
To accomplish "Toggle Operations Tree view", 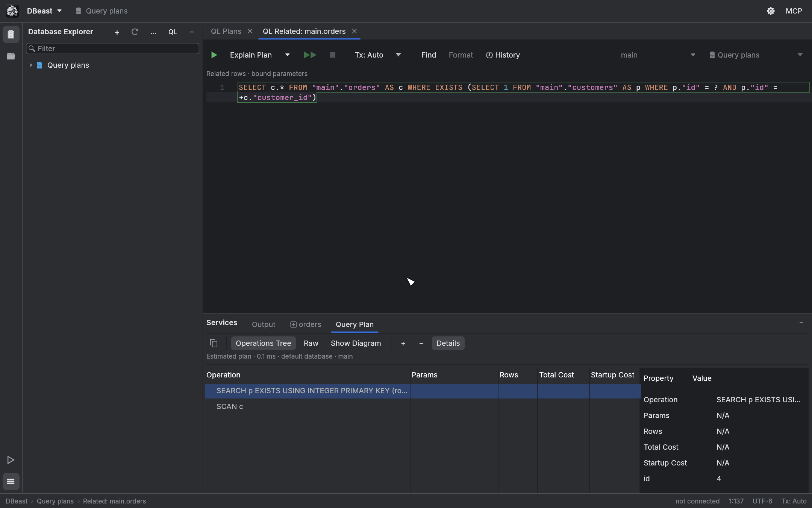I will [263, 343].
